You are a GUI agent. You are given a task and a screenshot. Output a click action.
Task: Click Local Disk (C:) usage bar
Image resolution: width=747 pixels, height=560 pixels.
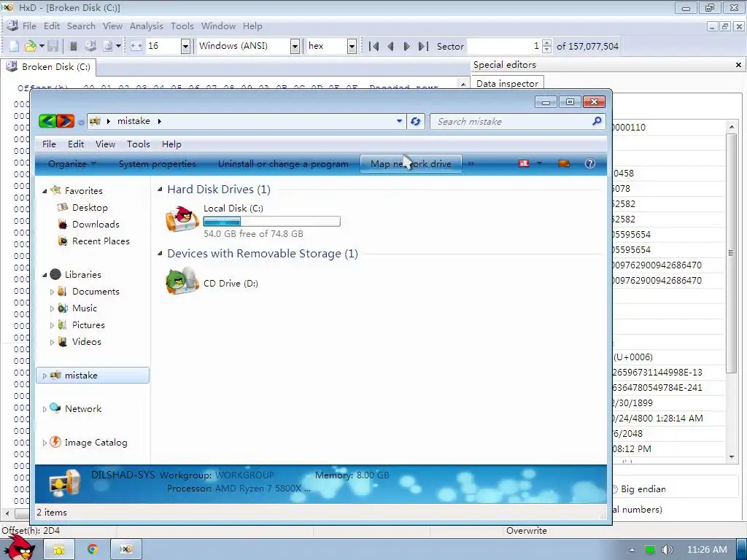[x=271, y=222]
